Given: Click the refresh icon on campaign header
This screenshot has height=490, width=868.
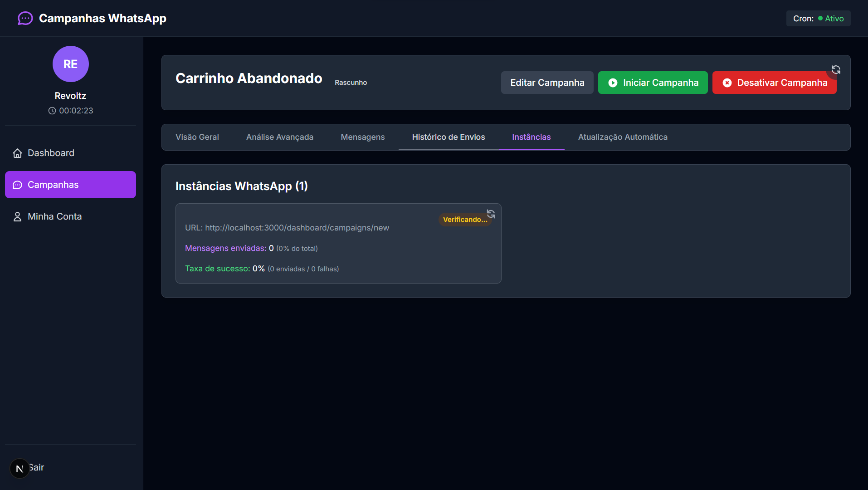Looking at the screenshot, I should [x=836, y=70].
